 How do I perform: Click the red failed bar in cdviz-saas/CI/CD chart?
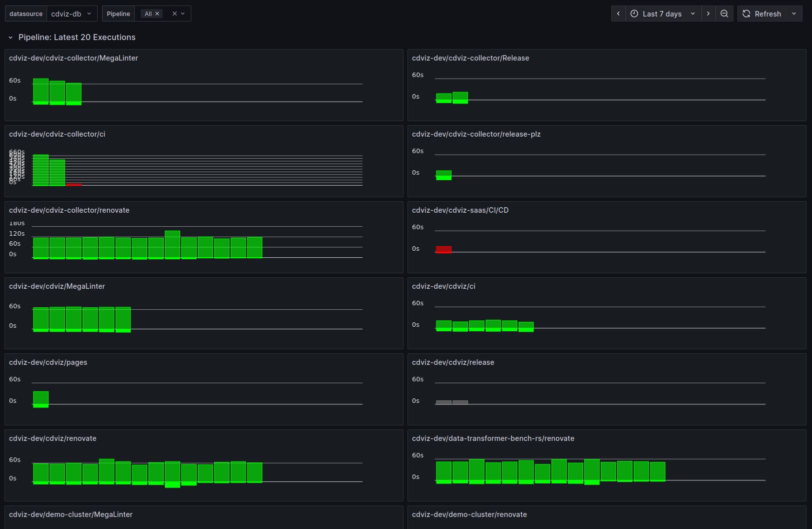coord(444,250)
